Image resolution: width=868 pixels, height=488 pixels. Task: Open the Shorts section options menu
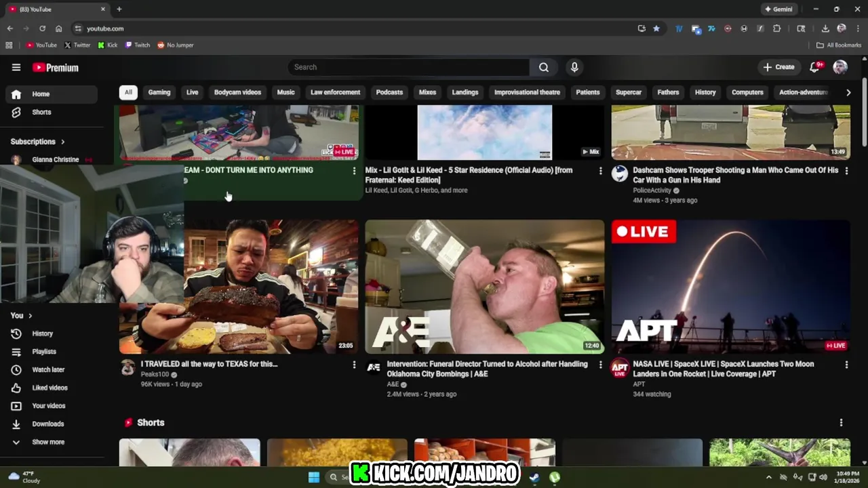tap(841, 422)
